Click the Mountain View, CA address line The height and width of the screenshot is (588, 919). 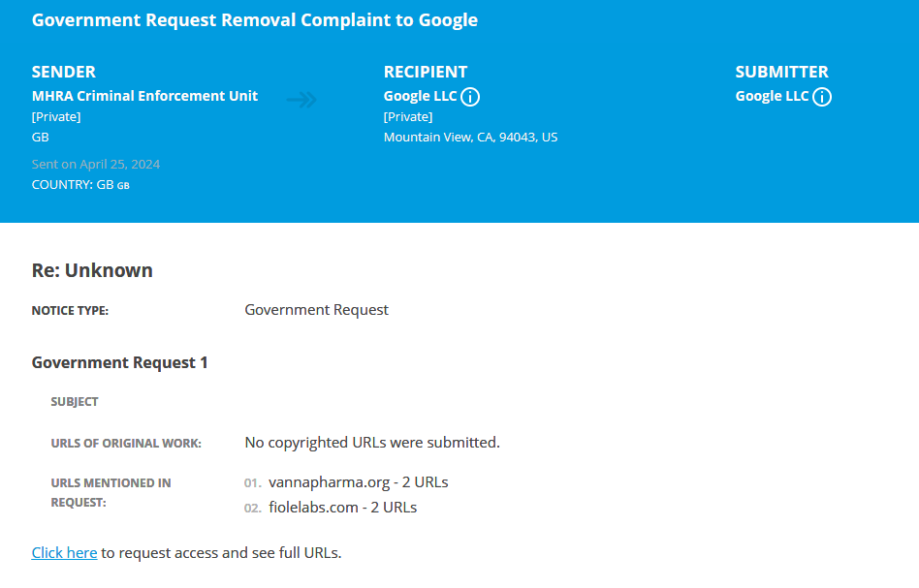(470, 137)
